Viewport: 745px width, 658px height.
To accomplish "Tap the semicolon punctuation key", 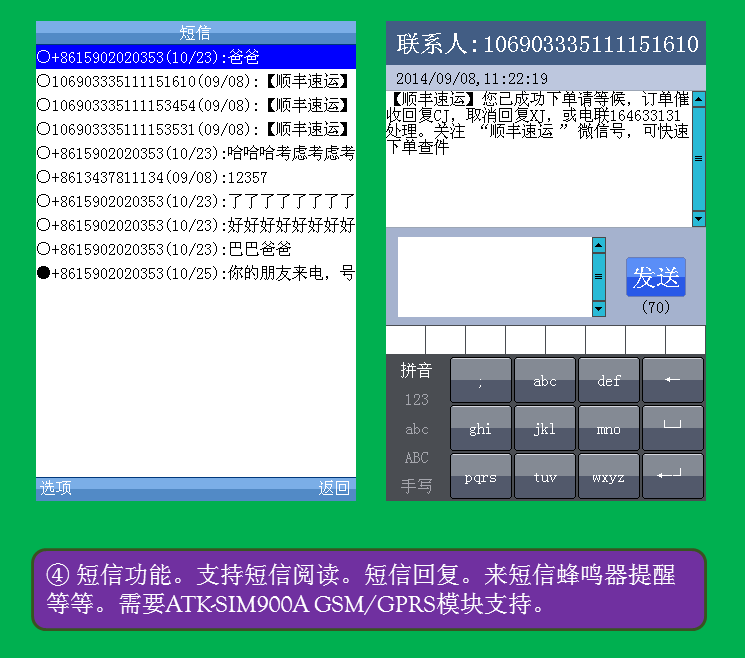I will click(x=480, y=380).
